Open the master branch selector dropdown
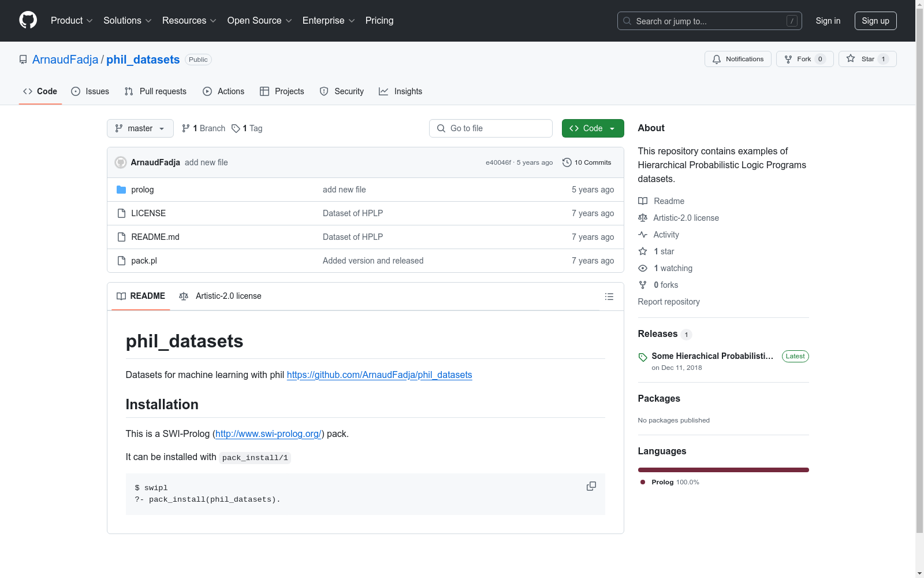Screen dimensions: 924x578 coord(140,128)
